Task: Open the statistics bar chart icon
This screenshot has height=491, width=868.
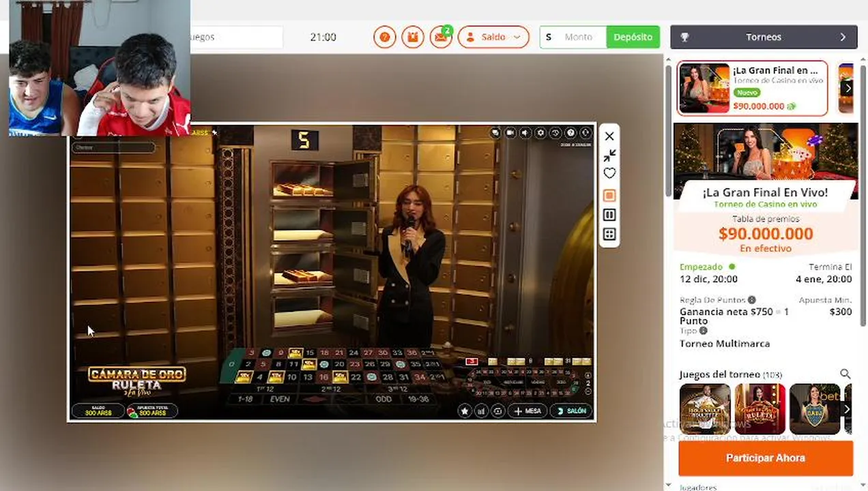Action: [481, 411]
